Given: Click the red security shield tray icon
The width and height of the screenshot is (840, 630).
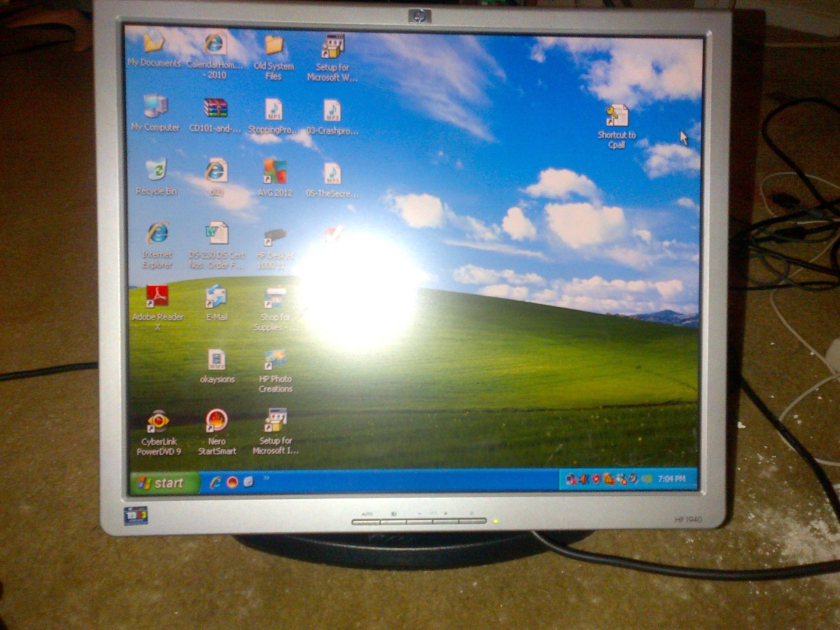Looking at the screenshot, I should [x=596, y=480].
